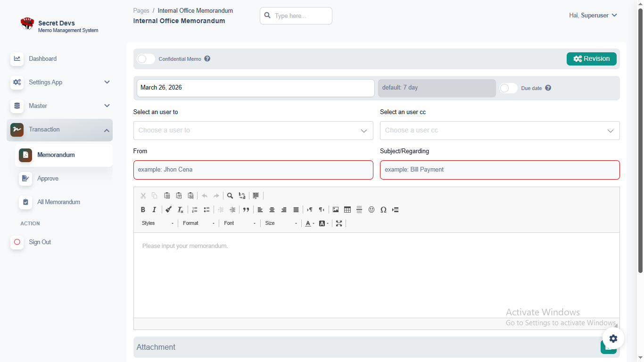Image resolution: width=644 pixels, height=362 pixels.
Task: Insert a numbered list
Action: 195,210
